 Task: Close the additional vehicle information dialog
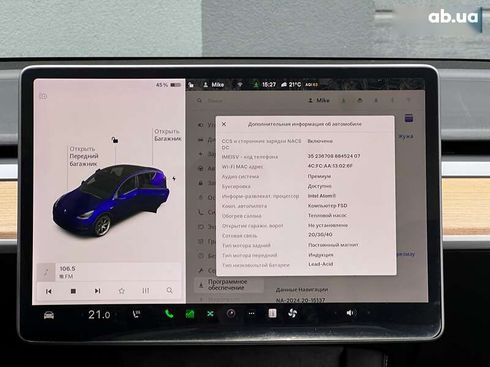tap(224, 124)
